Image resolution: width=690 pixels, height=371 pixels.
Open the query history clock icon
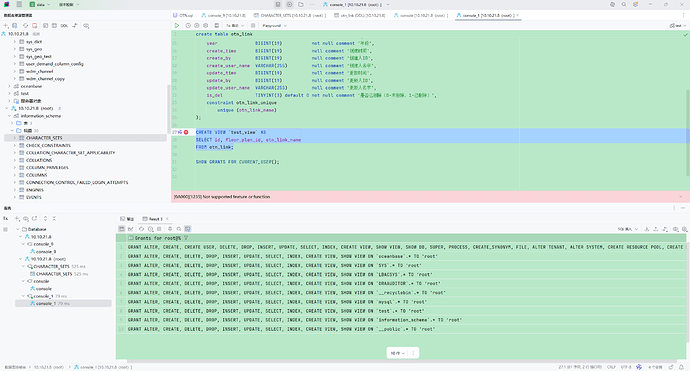tap(188, 26)
